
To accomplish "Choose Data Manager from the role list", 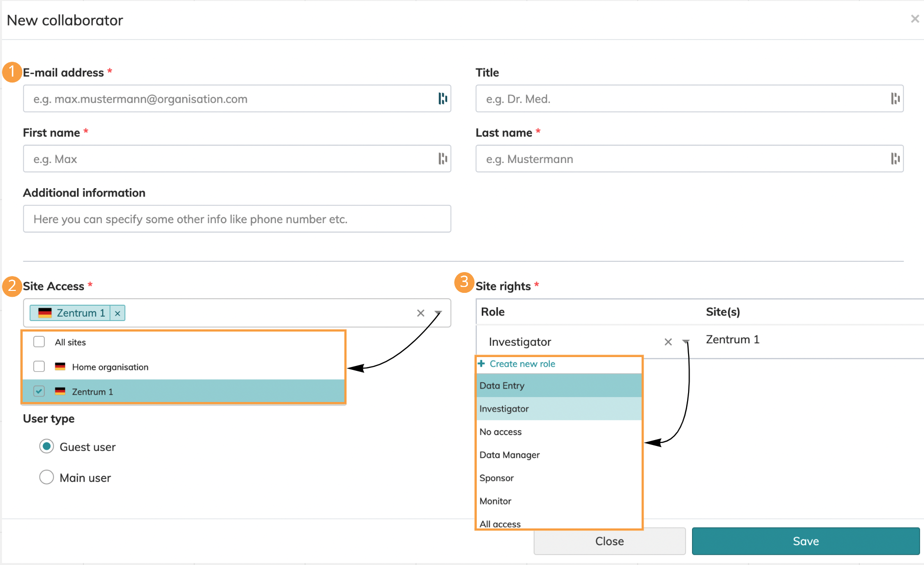I will pos(509,455).
